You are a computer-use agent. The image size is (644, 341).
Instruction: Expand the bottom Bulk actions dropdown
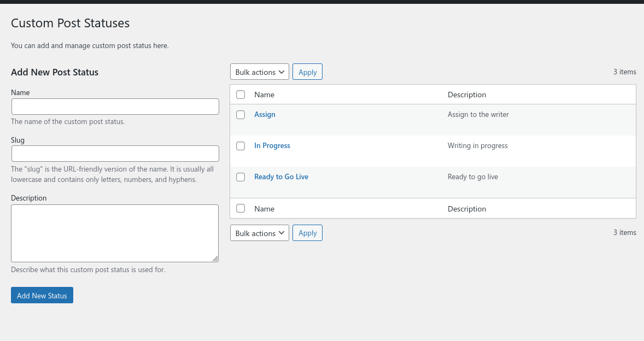click(x=259, y=233)
